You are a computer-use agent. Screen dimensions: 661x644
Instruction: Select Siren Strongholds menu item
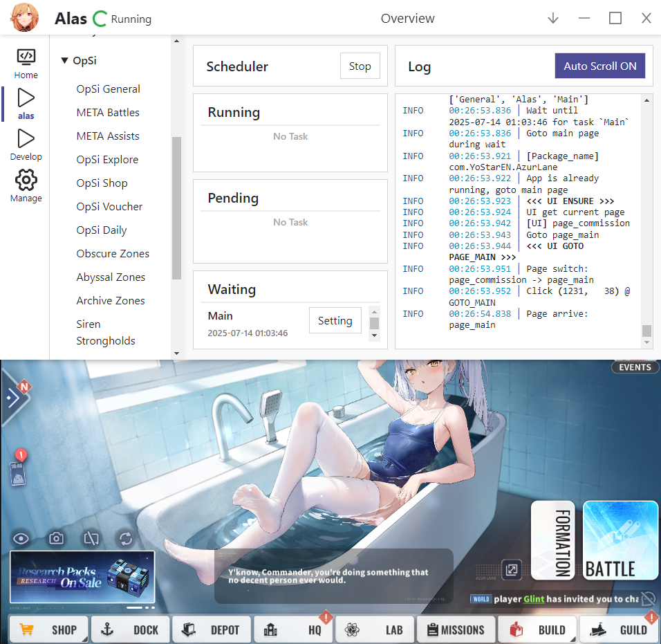point(105,332)
